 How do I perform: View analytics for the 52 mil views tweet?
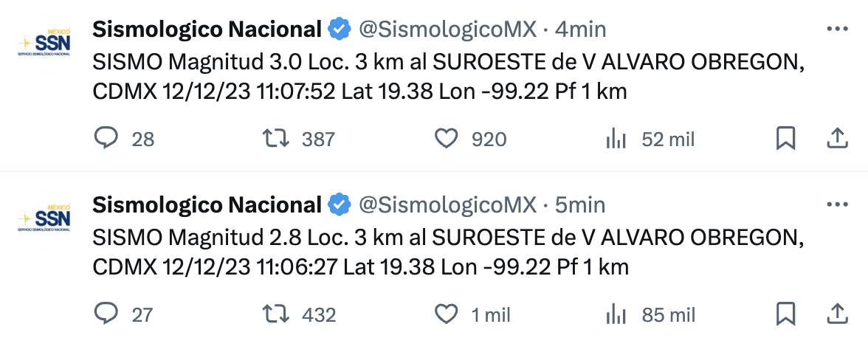click(x=616, y=139)
